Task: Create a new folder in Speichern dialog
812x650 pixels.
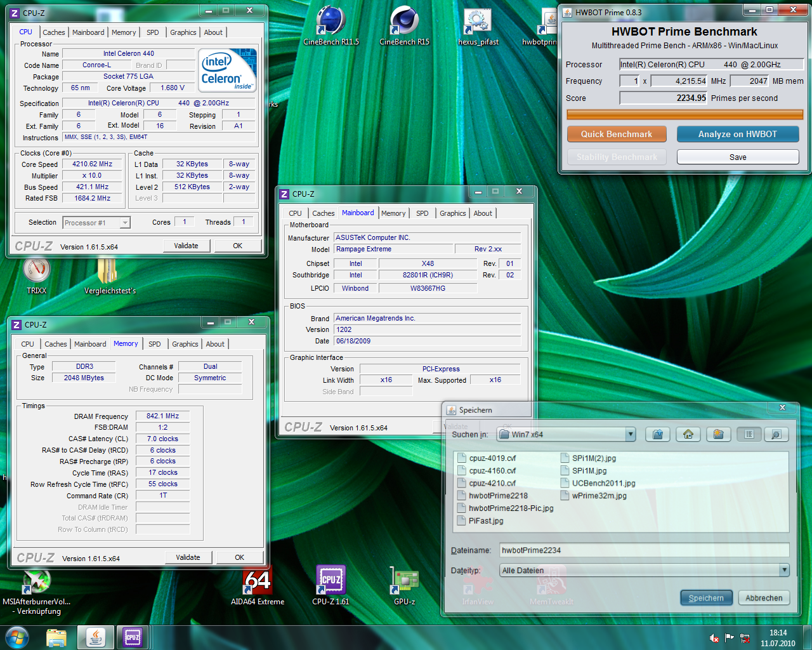Action: [719, 434]
